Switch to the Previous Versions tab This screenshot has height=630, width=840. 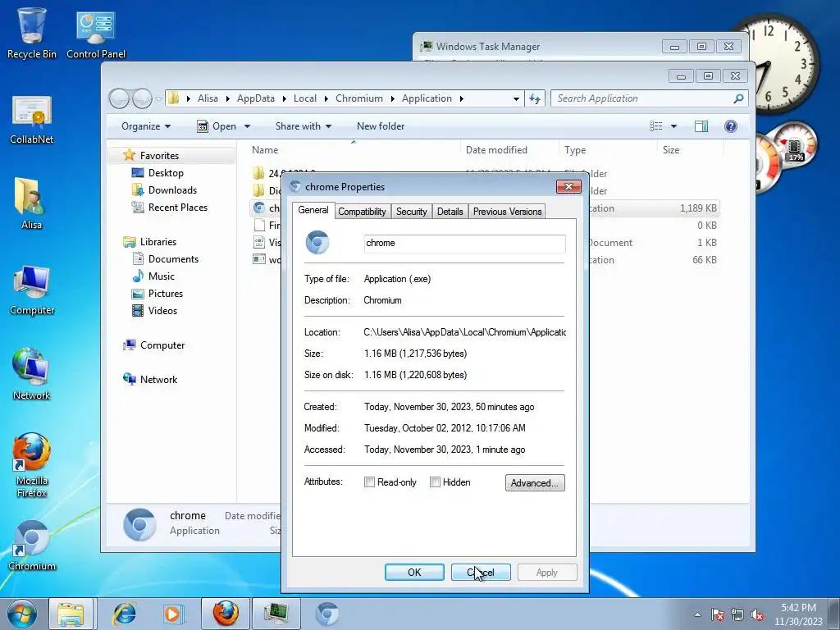coord(507,212)
